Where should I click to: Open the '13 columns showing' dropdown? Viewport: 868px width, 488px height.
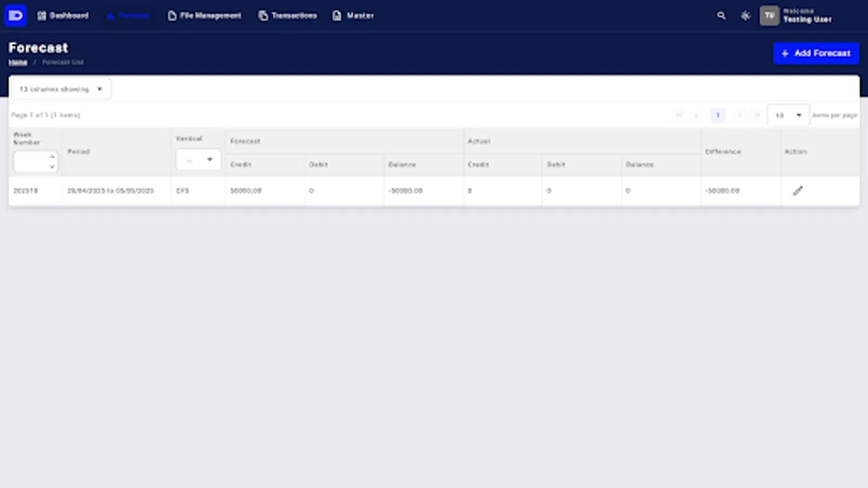60,88
